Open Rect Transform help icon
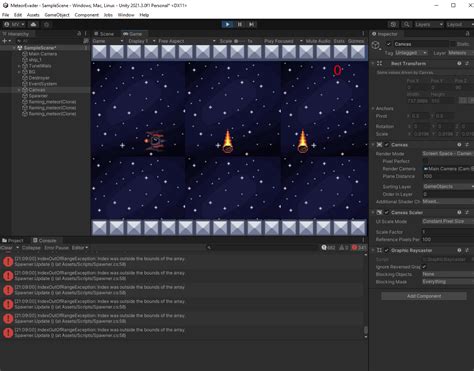Viewport: 474px width, 371px height. (x=459, y=63)
